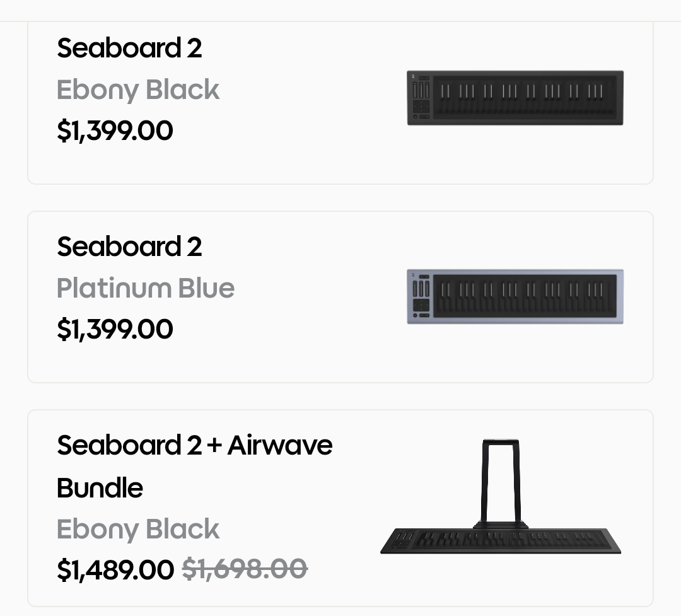Image resolution: width=681 pixels, height=616 pixels.
Task: Click the control panel on the Ebony Black keyboard image
Action: [422, 99]
